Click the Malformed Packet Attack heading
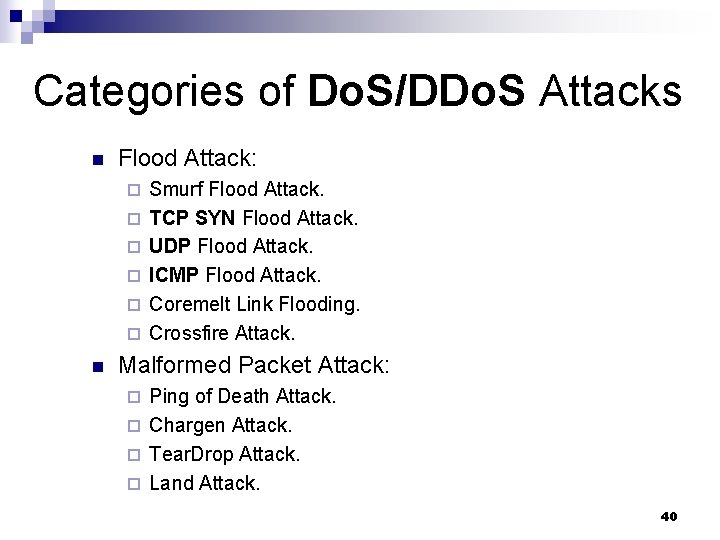Screen dimensions: 720x540 [x=254, y=365]
